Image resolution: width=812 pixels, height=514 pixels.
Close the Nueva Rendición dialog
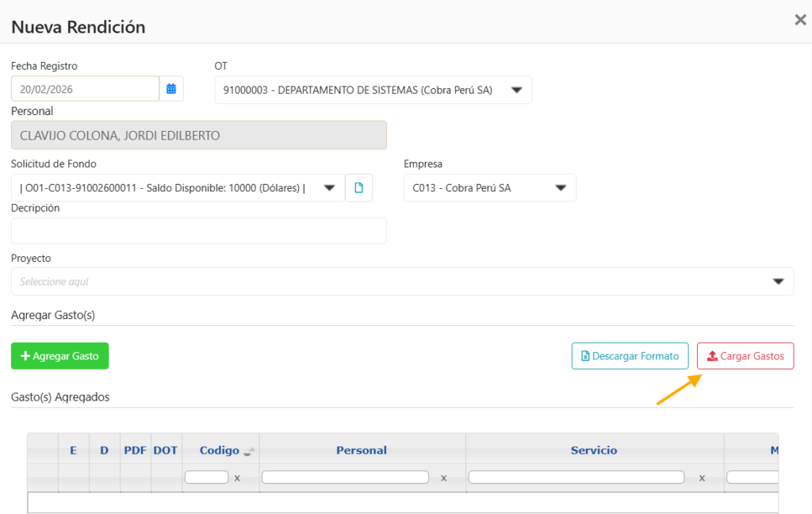tap(800, 21)
